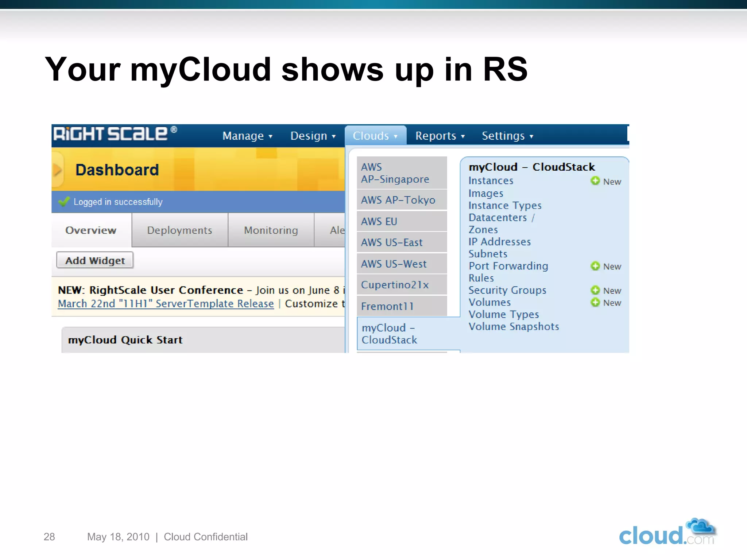This screenshot has height=560, width=747.
Task: Open Subnets link
Action: point(488,254)
